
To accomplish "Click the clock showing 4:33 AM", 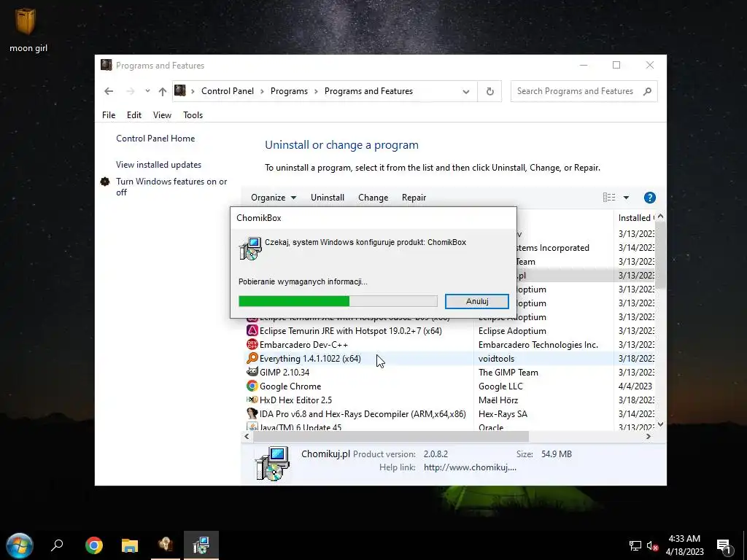I will 684,539.
